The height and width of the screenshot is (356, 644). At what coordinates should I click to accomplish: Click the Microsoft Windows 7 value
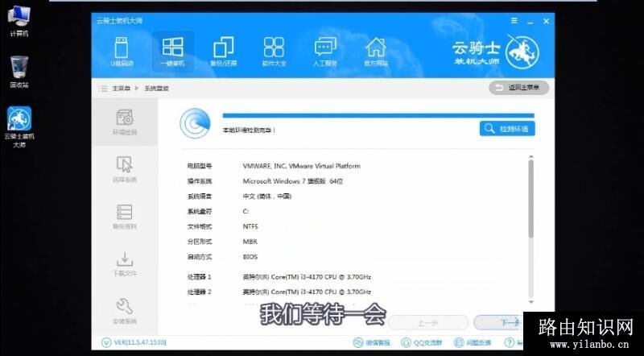pyautogui.click(x=293, y=181)
